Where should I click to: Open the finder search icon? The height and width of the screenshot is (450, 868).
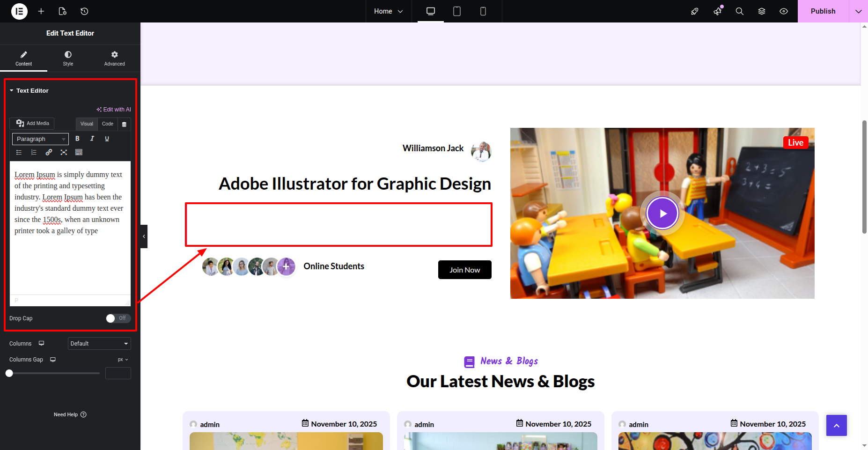point(739,11)
